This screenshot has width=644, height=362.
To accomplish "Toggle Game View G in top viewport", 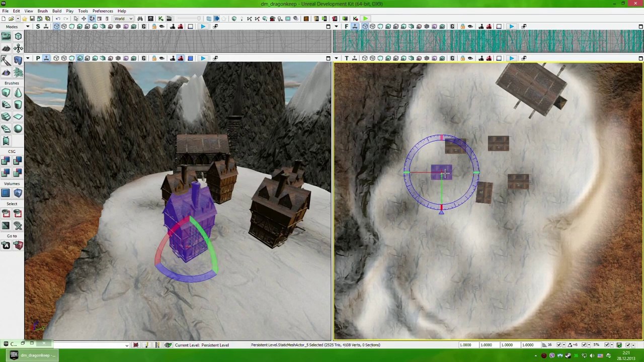I will 452,58.
